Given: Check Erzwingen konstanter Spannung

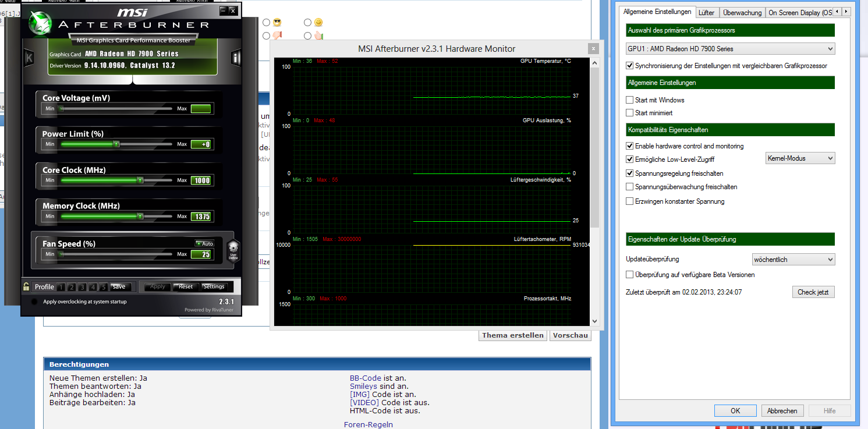Looking at the screenshot, I should coord(630,201).
